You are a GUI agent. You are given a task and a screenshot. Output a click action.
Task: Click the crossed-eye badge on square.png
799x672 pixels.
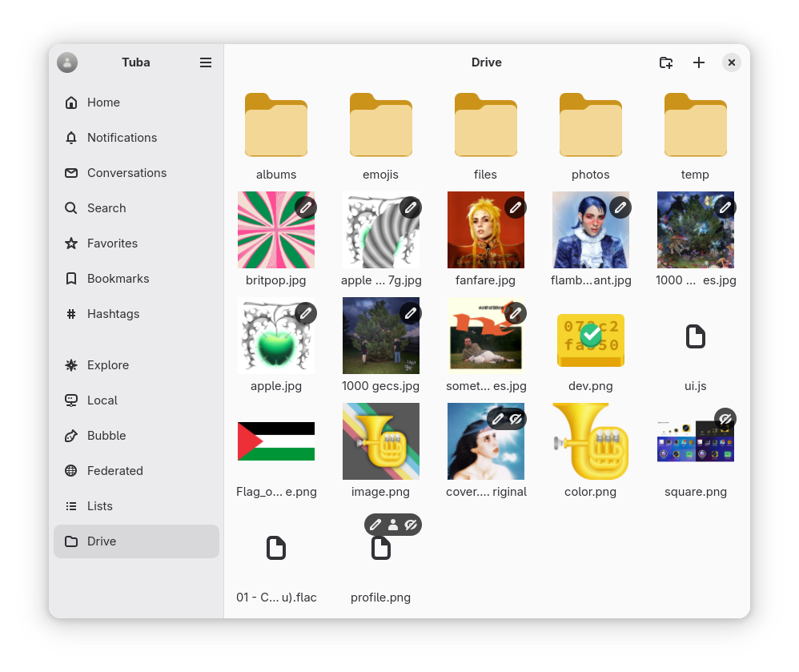[725, 419]
